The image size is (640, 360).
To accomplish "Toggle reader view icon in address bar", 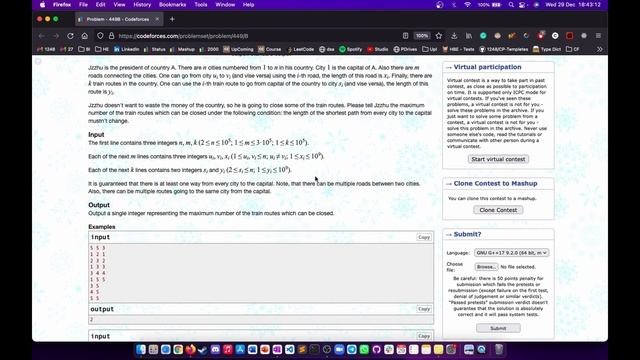I will tap(405, 36).
